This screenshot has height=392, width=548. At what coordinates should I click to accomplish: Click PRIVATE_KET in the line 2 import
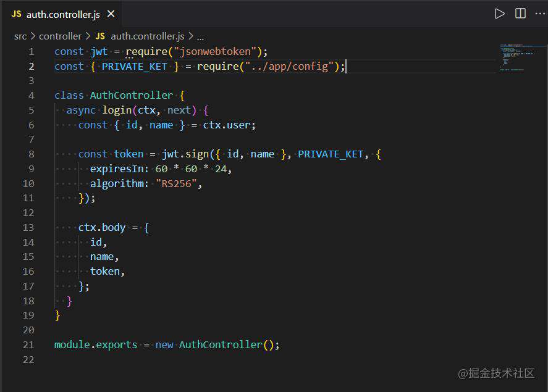tap(134, 66)
